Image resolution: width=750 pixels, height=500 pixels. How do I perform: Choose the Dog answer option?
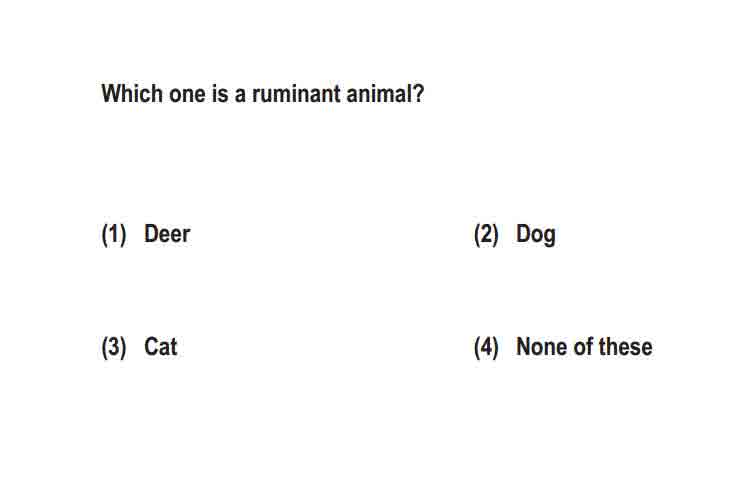pos(536,235)
